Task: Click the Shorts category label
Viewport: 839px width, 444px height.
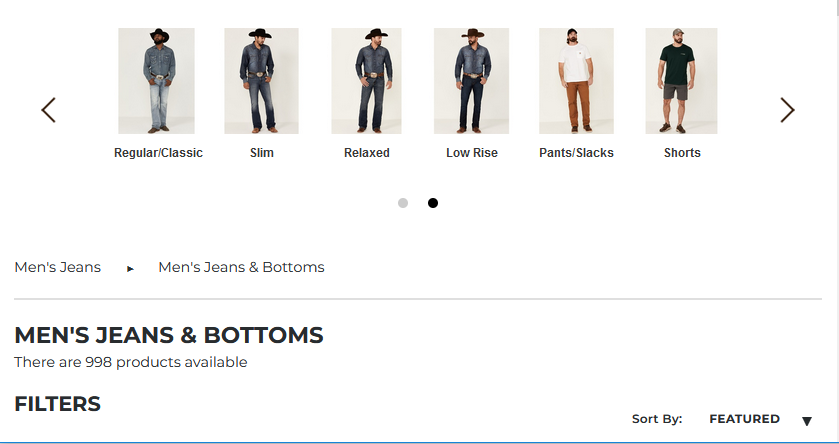Action: point(682,153)
